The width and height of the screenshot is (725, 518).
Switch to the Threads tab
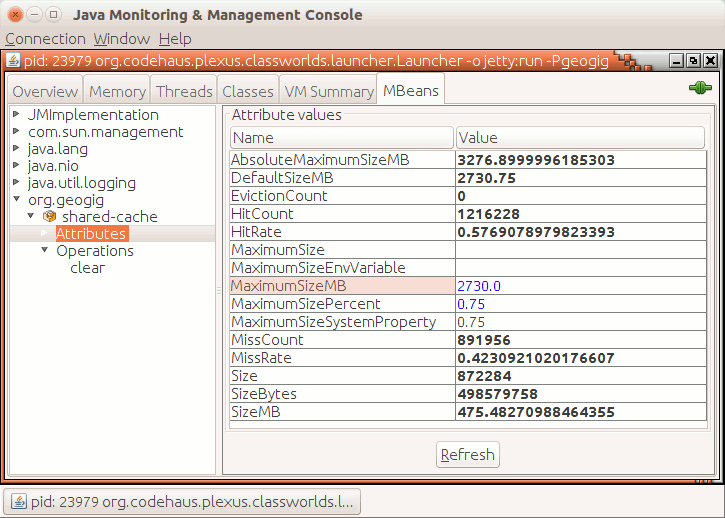(184, 91)
